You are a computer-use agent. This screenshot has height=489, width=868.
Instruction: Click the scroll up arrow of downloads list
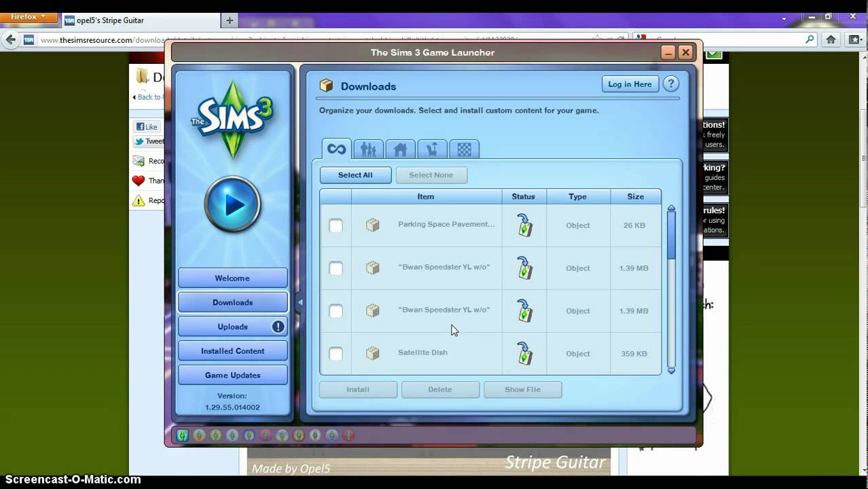[x=671, y=209]
